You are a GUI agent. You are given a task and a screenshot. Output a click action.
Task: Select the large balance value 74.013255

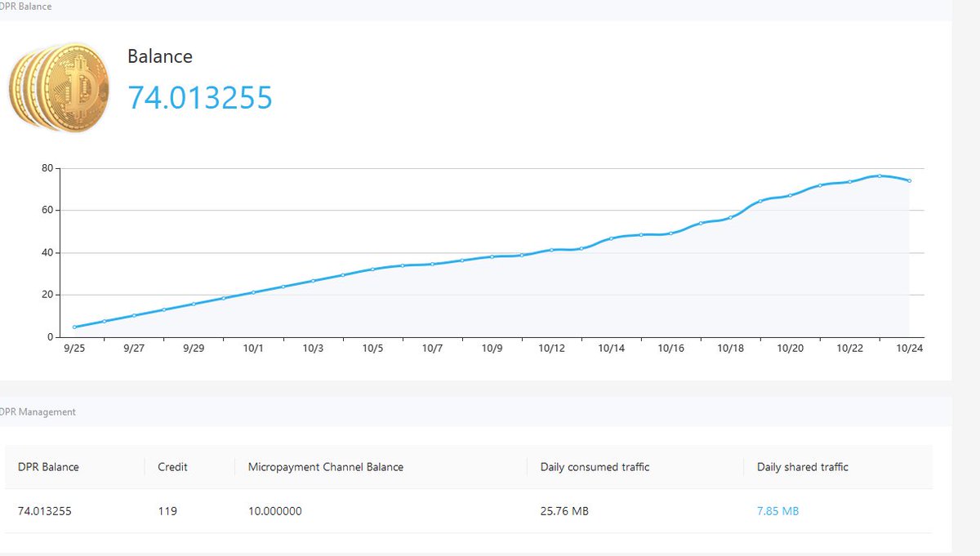(200, 97)
